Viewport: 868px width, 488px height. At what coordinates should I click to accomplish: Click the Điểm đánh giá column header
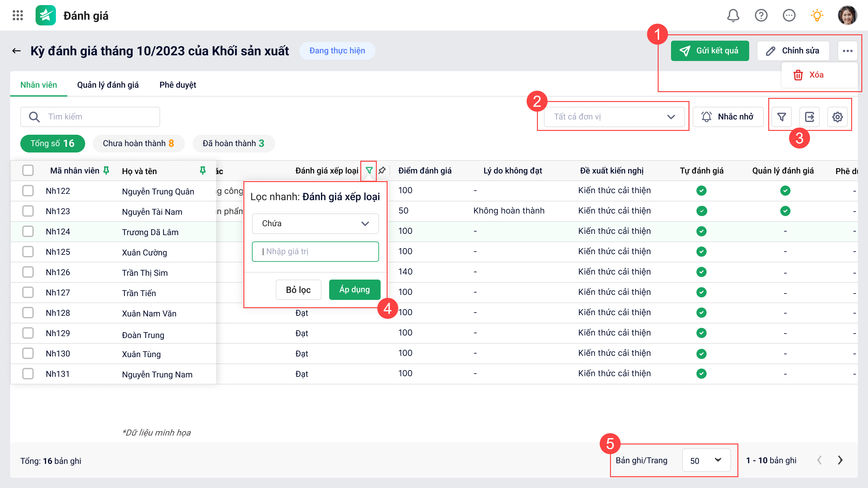pos(424,171)
